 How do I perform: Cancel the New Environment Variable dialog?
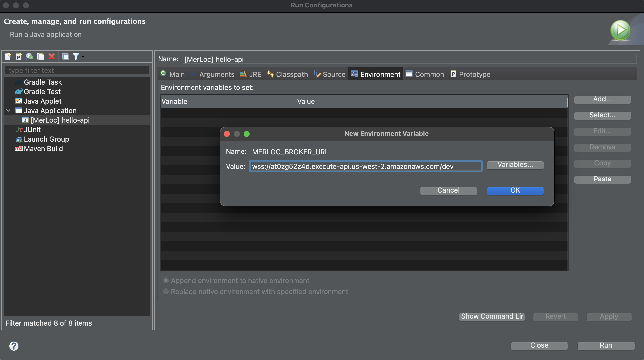pyautogui.click(x=448, y=190)
